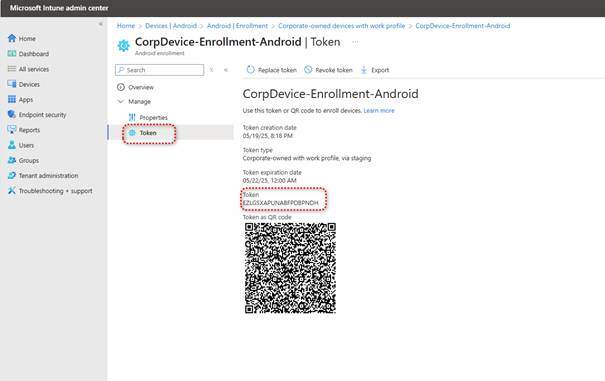Click the token value EZLGSXAPUNABFPDBPNDH
605x381 pixels.
point(281,203)
